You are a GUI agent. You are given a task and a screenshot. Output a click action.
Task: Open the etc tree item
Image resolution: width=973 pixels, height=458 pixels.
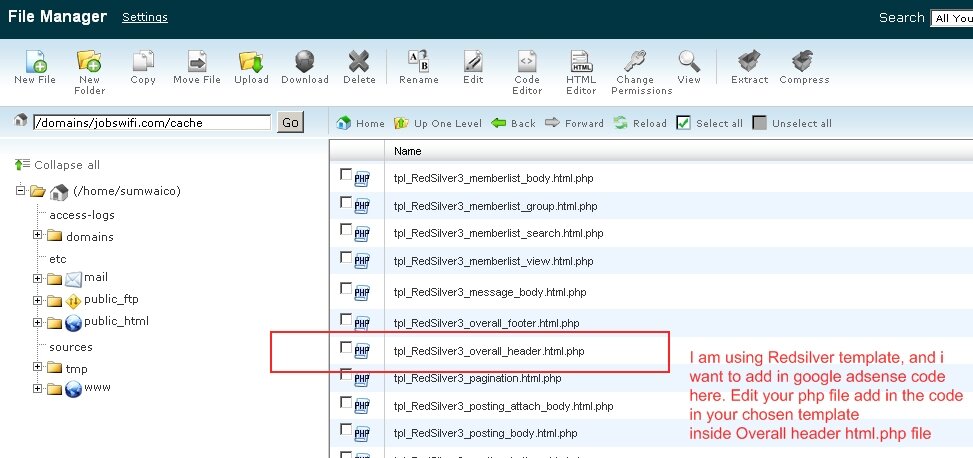pyautogui.click(x=58, y=259)
